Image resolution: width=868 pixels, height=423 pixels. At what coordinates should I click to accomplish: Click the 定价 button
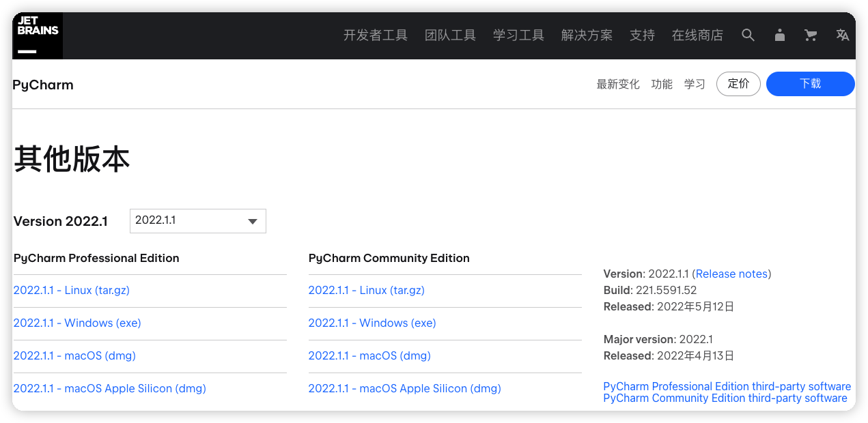point(738,84)
